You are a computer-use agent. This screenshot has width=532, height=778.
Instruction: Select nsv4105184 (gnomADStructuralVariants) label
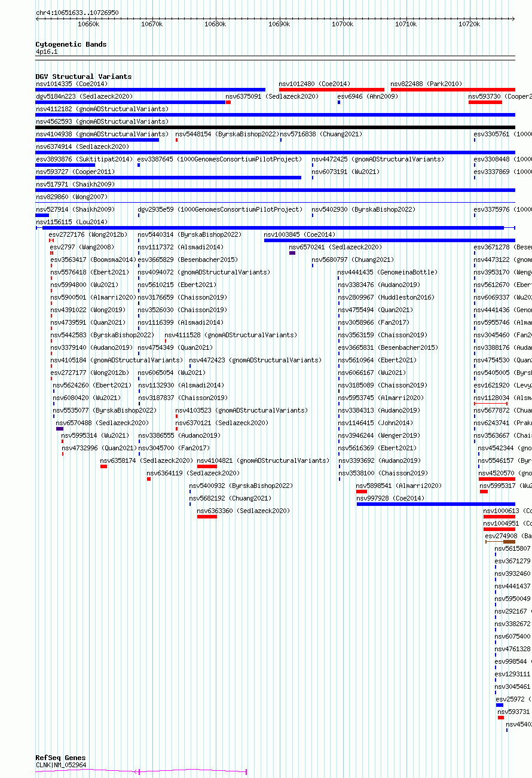click(117, 360)
